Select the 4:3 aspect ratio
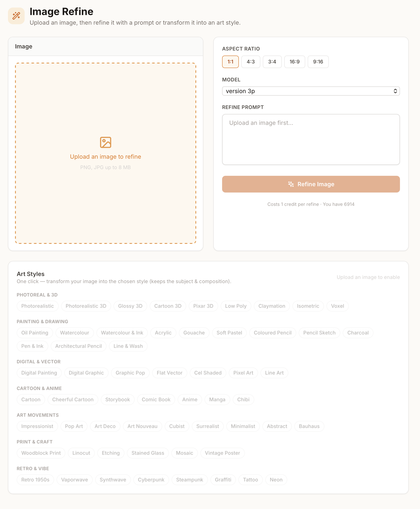420x509 pixels. click(x=251, y=62)
